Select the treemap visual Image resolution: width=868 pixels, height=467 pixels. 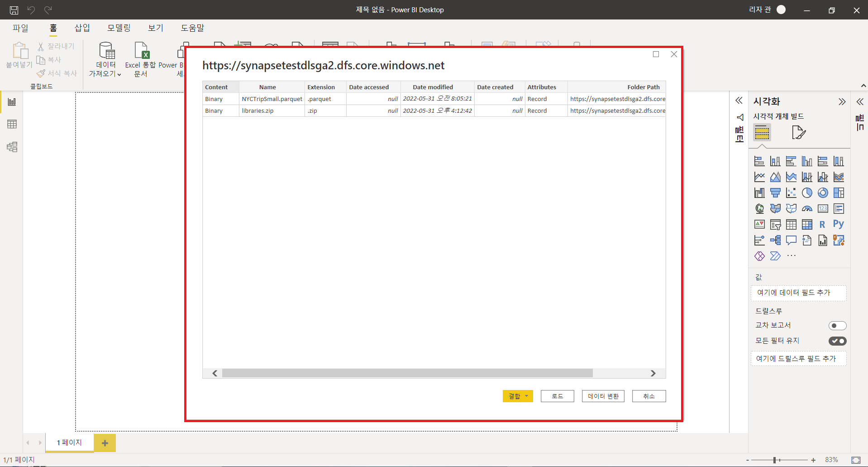coord(839,193)
